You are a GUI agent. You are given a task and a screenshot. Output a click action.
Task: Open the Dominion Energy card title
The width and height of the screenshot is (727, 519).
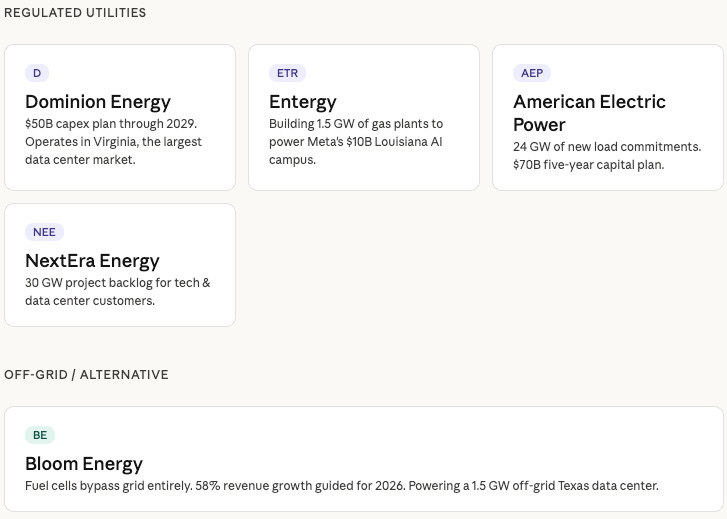tap(98, 102)
